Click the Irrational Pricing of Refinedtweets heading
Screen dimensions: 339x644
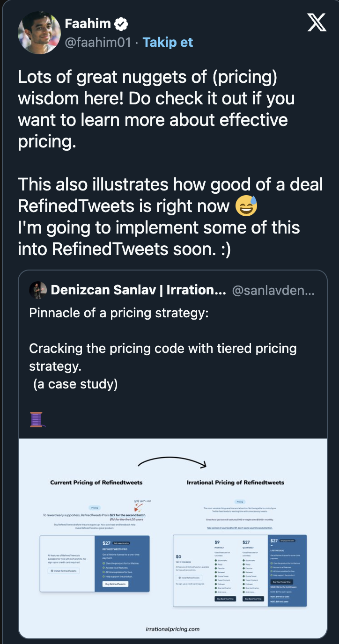[236, 482]
